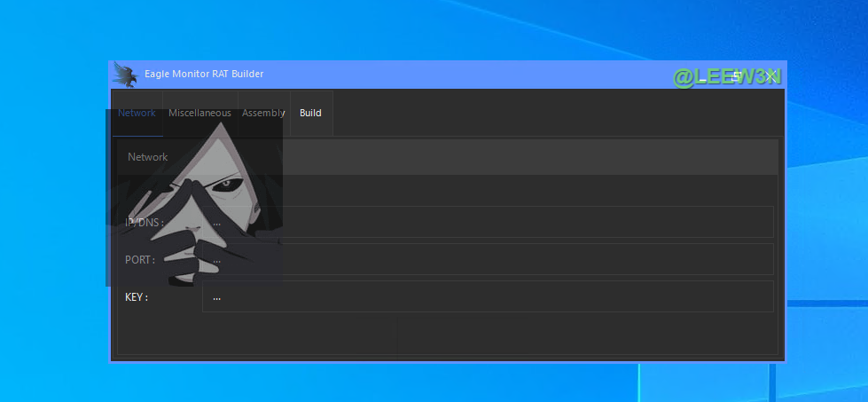
Task: Select the KEY label
Action: [137, 297]
